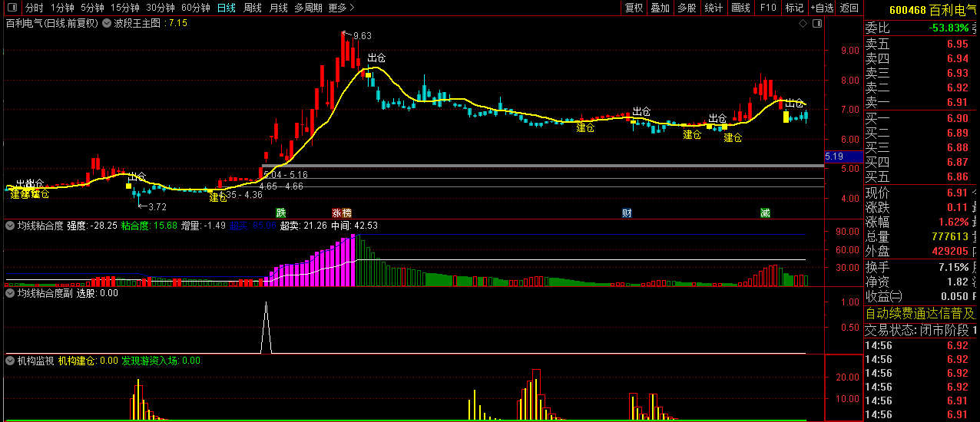
Task: Toggle the left sidebar panel icon
Action: click(x=12, y=8)
